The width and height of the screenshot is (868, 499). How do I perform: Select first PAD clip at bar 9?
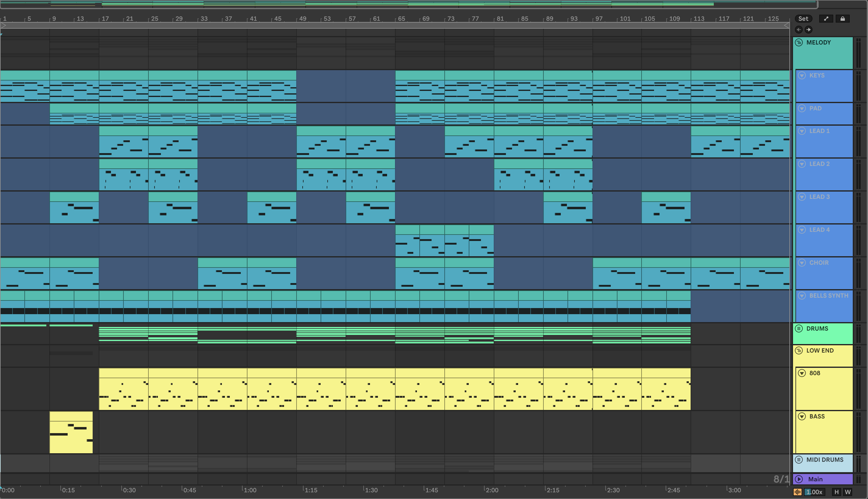coord(74,114)
